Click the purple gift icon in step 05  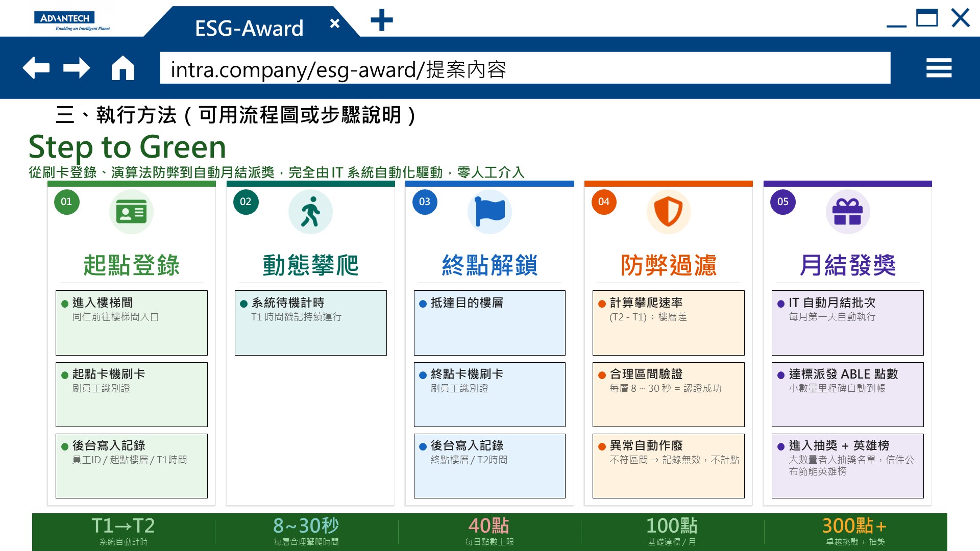848,212
